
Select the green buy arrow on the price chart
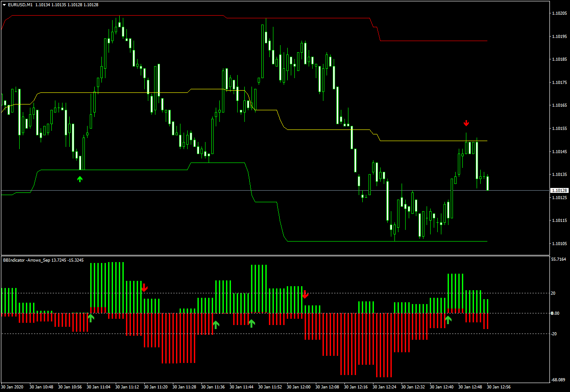pyautogui.click(x=80, y=179)
